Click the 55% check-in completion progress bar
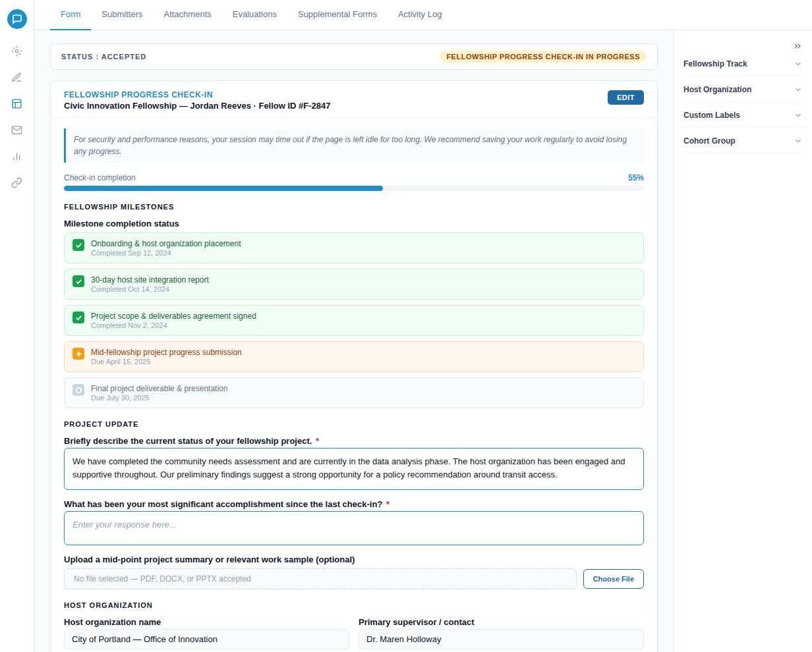This screenshot has width=812, height=652. (x=354, y=188)
